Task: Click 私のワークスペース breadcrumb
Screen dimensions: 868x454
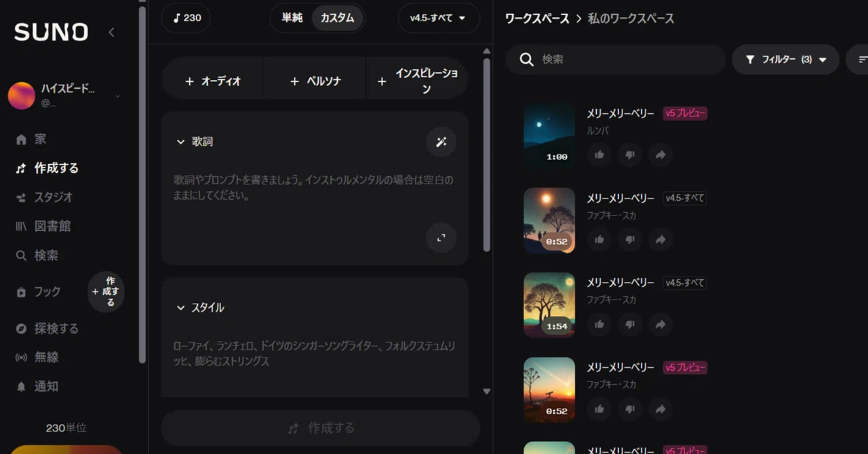Action: 631,18
